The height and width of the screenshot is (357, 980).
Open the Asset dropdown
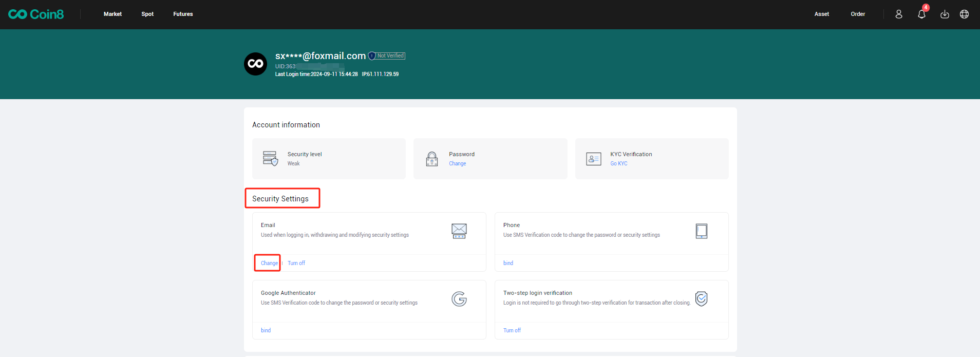pyautogui.click(x=821, y=14)
